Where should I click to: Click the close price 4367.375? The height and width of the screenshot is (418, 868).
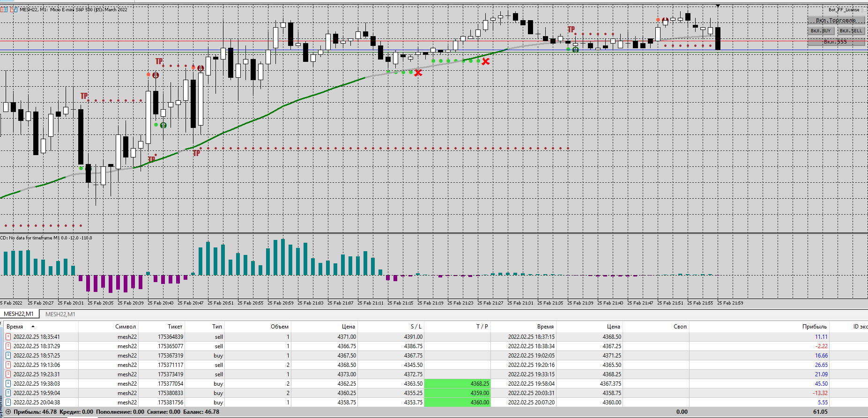pyautogui.click(x=611, y=384)
